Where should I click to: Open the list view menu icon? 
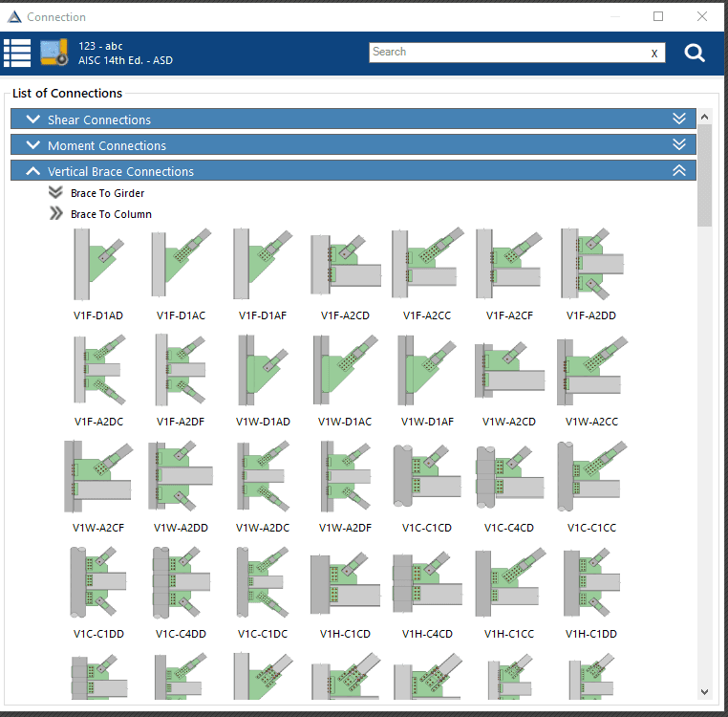click(x=17, y=53)
